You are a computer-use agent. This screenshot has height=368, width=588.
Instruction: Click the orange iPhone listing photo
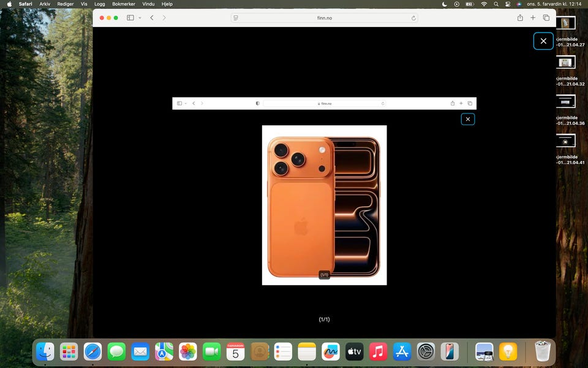(x=325, y=205)
